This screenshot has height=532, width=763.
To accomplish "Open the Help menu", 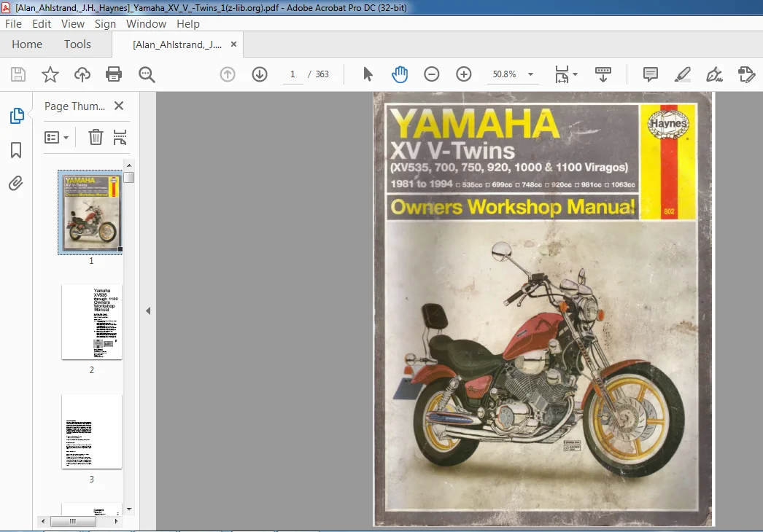I will (x=187, y=24).
